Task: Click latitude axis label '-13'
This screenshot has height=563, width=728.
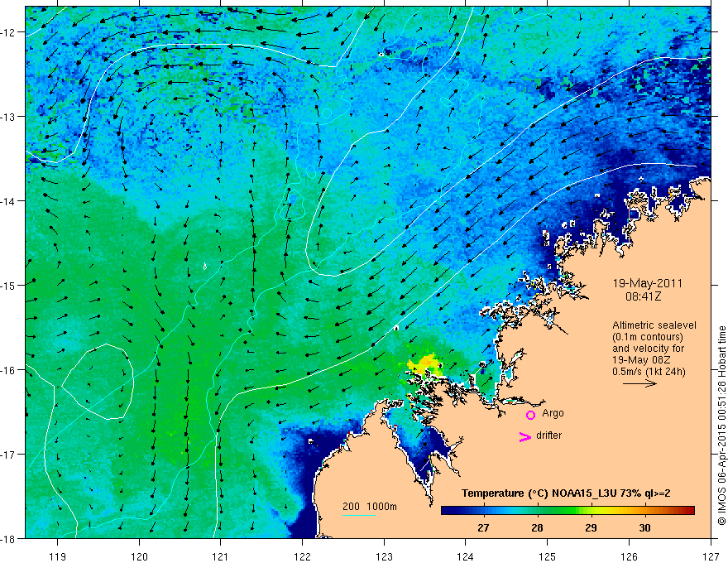Action: pos(9,117)
